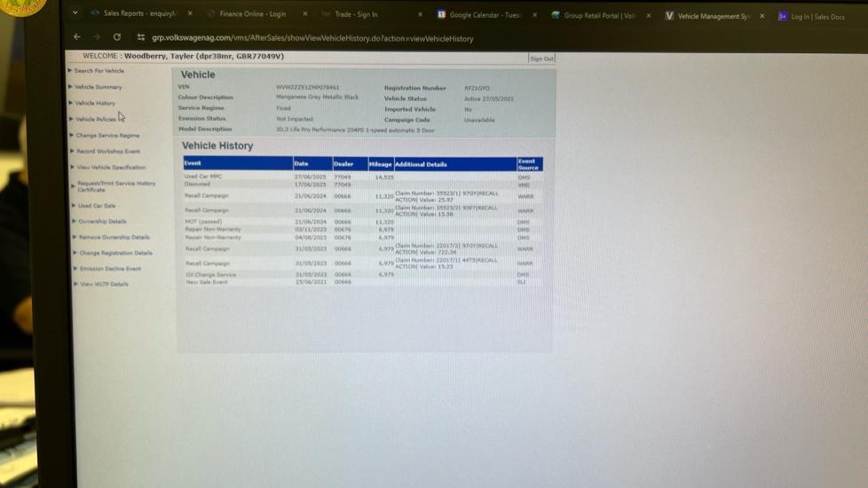Click the Active vehicle status value
Viewport: 868px width, 488px height.
tap(489, 99)
